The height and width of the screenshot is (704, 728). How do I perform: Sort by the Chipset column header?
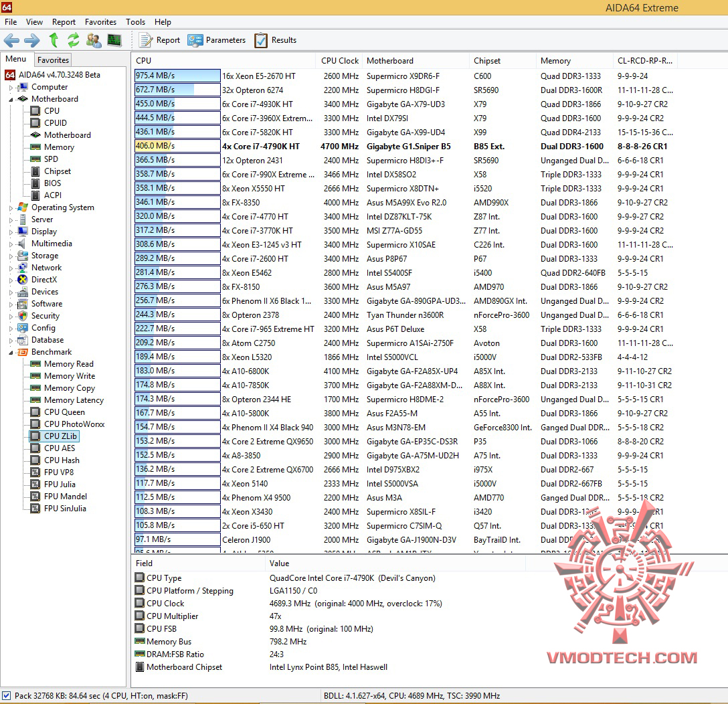503,61
